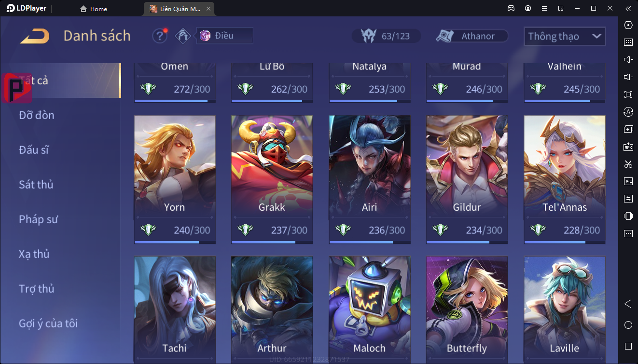Go back with the golden arrow icon
This screenshot has width=638, height=364.
point(35,36)
